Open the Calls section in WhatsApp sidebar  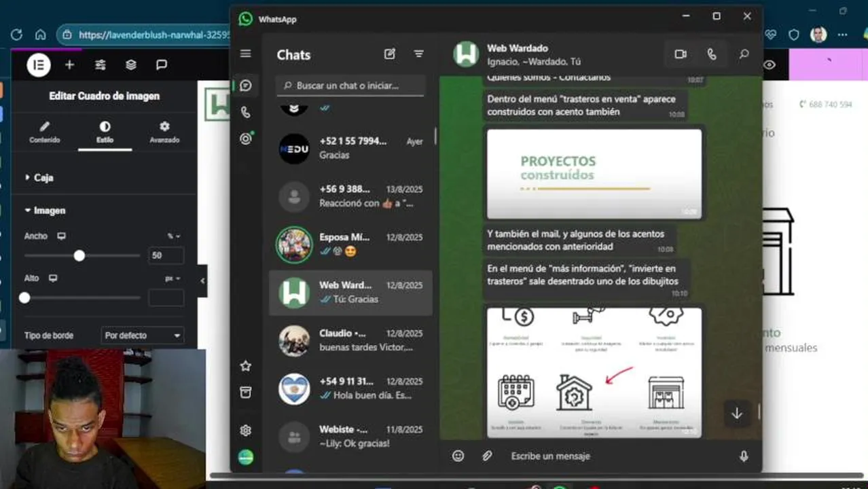246,112
